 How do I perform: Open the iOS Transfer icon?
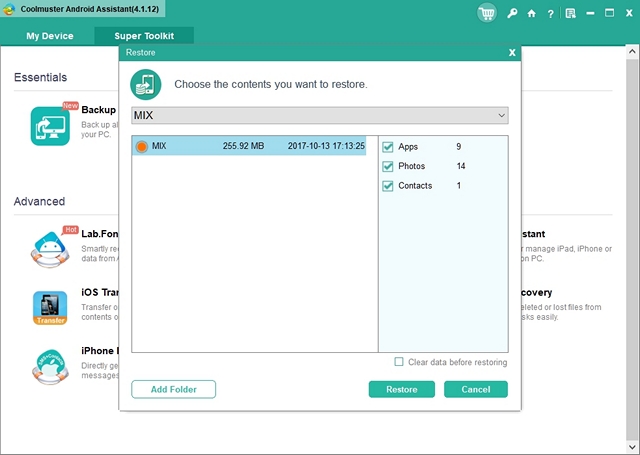pyautogui.click(x=50, y=308)
